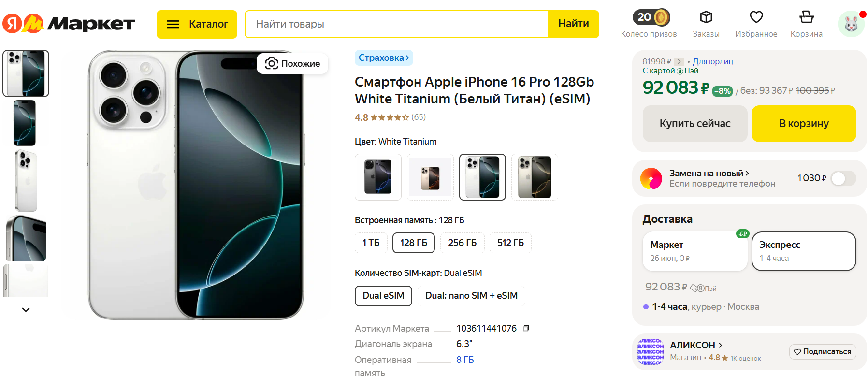Screen dimensions: 868x376
Task: Expand the price details arrow near 81998 ₽
Action: [x=679, y=61]
